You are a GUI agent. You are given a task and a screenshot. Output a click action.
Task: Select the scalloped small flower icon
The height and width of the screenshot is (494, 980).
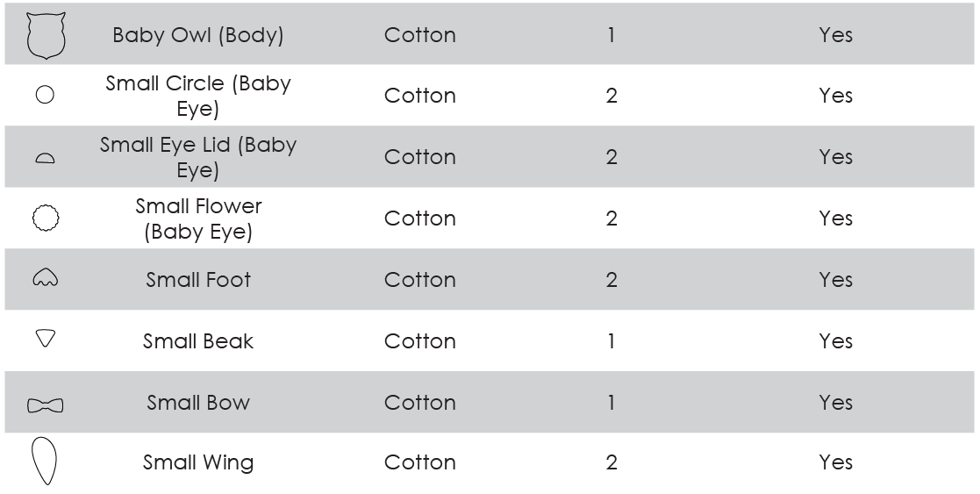[46, 218]
